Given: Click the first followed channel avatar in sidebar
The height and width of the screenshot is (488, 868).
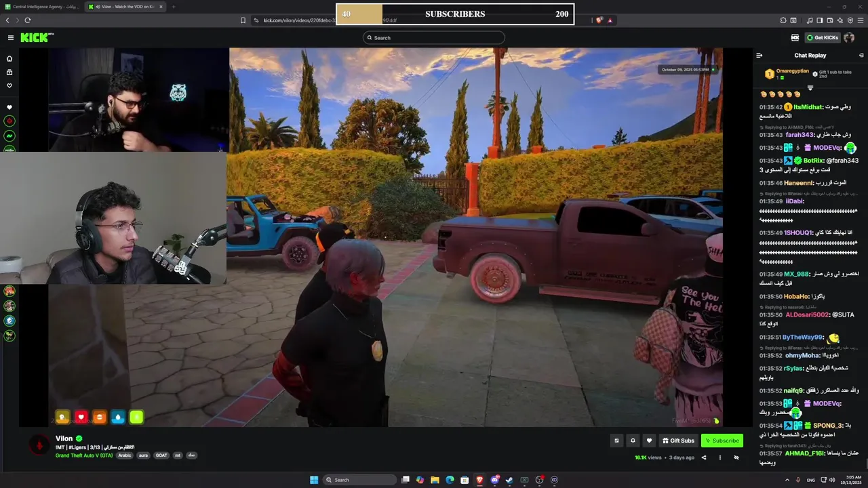Looking at the screenshot, I should point(9,121).
